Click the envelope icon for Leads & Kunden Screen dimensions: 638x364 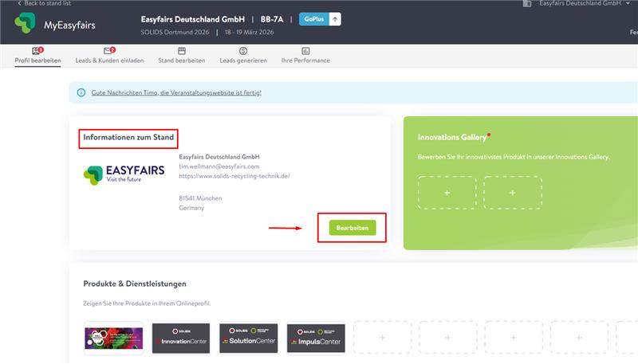[108, 51]
